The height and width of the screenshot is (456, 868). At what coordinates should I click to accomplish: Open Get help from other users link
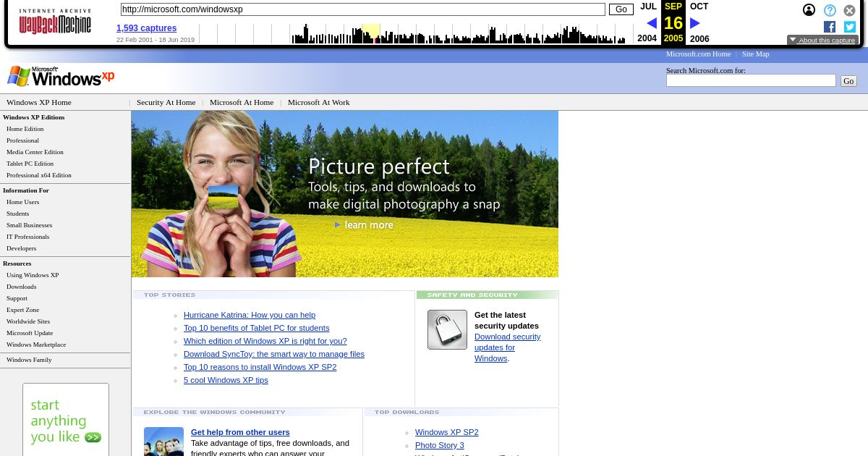pos(240,432)
